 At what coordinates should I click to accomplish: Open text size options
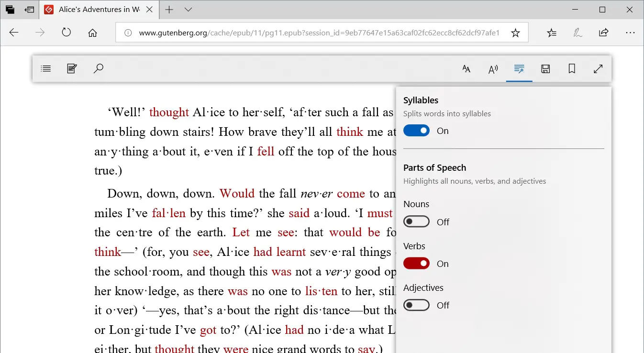[x=466, y=69]
